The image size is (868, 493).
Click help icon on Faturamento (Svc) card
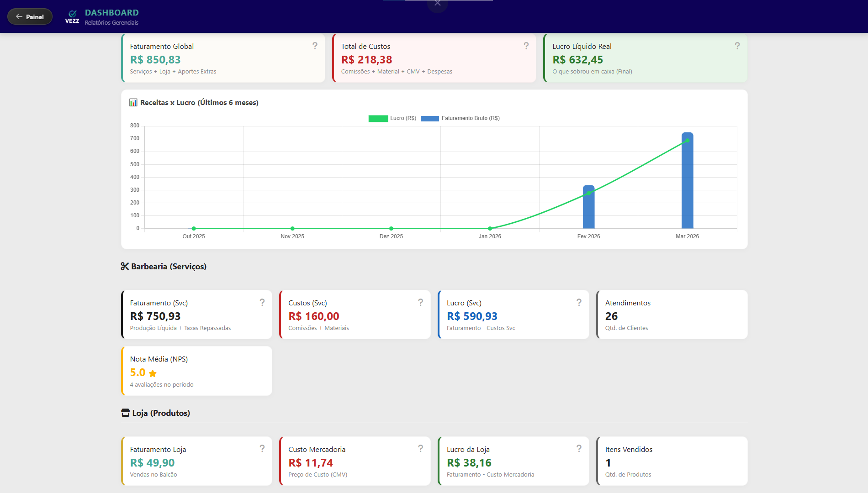coord(262,303)
